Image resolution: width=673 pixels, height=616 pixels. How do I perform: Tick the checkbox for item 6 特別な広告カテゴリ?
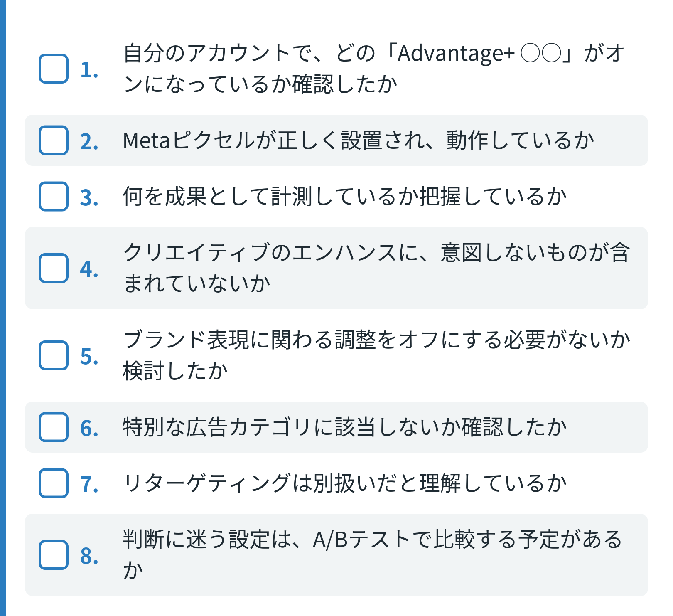click(x=54, y=427)
